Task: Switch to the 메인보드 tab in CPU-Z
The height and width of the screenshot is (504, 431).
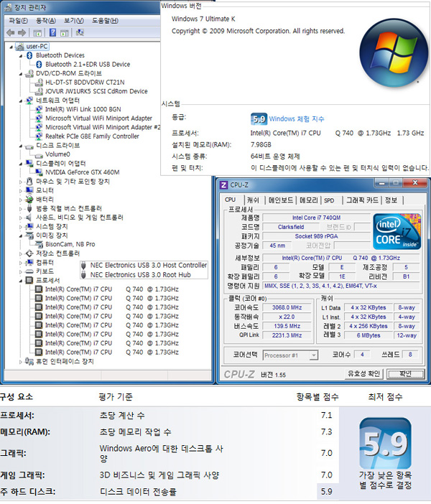Action: click(x=280, y=200)
